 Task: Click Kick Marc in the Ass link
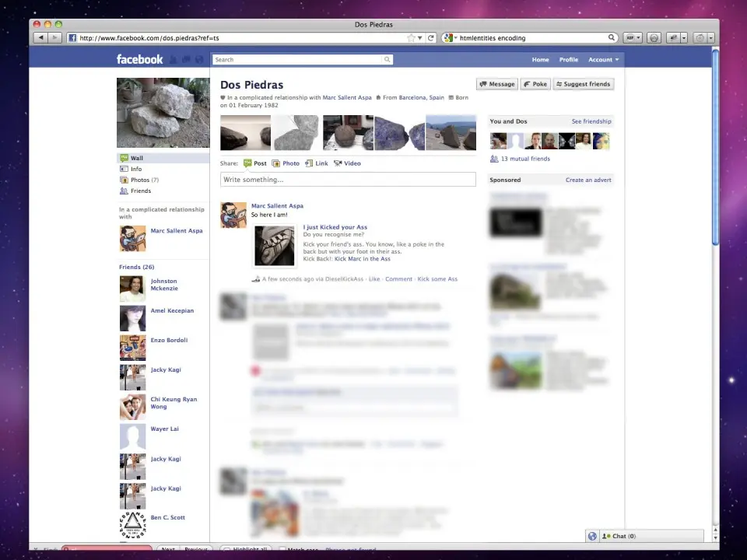point(362,259)
